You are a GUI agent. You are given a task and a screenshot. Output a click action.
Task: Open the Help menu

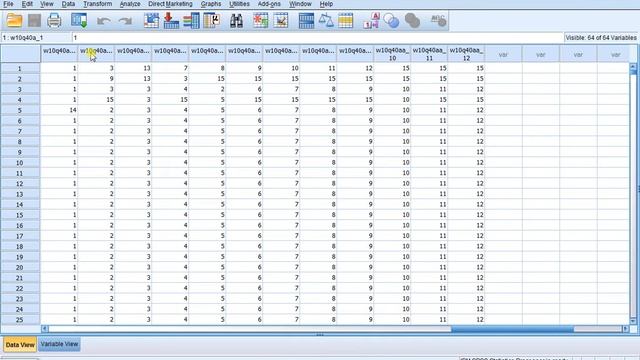pyautogui.click(x=326, y=4)
